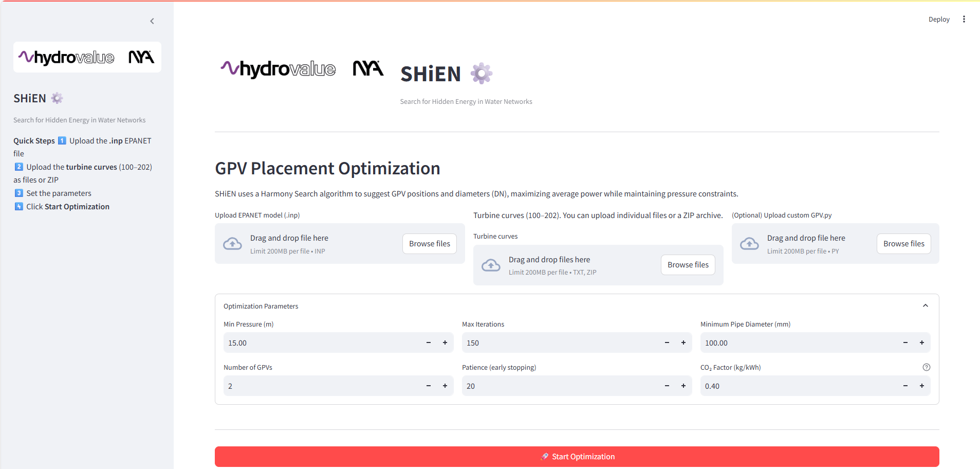Browse files for the turbine curves
Image resolution: width=980 pixels, height=469 pixels.
click(x=688, y=265)
